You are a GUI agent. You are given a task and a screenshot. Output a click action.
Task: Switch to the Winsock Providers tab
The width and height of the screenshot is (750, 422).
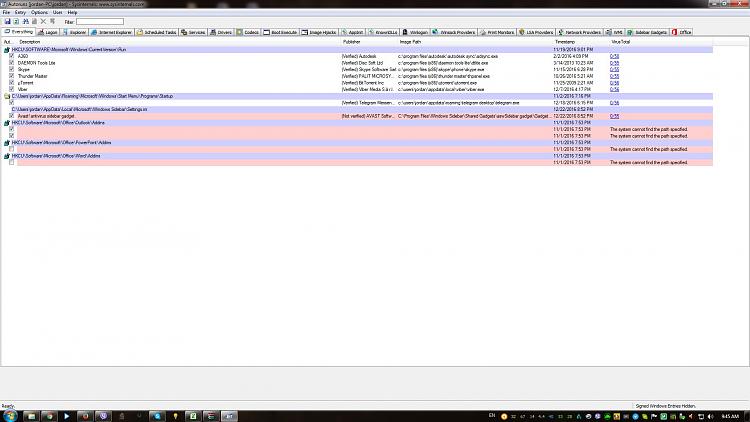pos(454,32)
